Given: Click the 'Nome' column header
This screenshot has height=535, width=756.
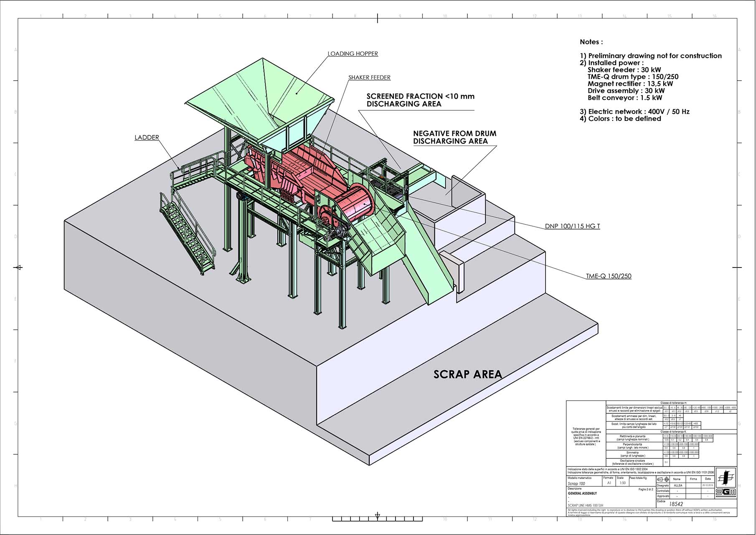Looking at the screenshot, I should [x=677, y=479].
